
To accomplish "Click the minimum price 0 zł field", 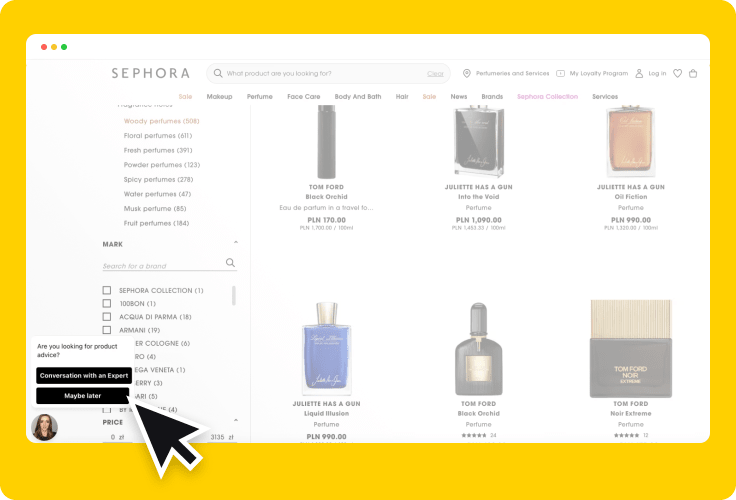I will click(x=117, y=437).
